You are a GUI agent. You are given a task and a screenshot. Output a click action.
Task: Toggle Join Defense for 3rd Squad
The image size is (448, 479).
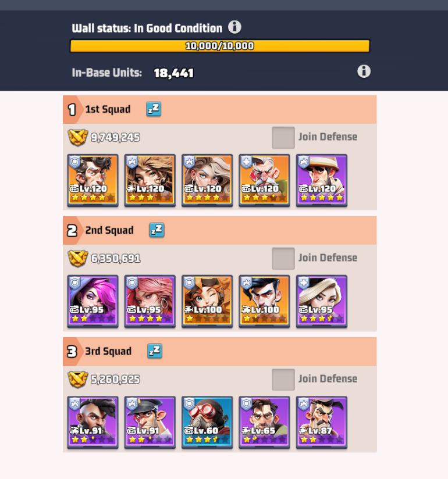pyautogui.click(x=283, y=380)
